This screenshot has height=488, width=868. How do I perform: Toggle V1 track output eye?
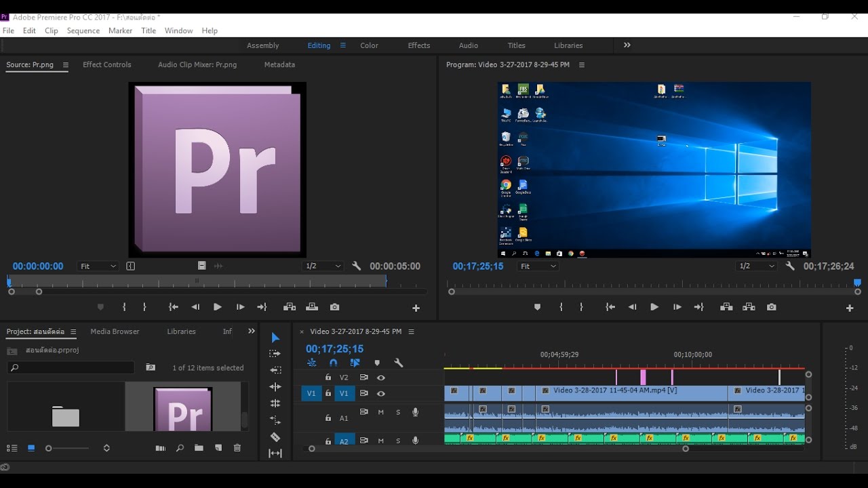(381, 394)
